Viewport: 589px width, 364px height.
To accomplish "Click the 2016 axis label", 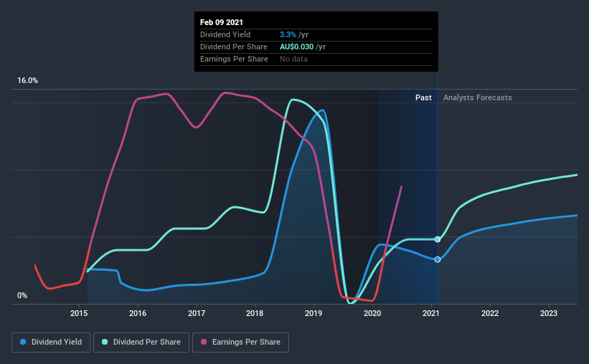I will [x=138, y=313].
